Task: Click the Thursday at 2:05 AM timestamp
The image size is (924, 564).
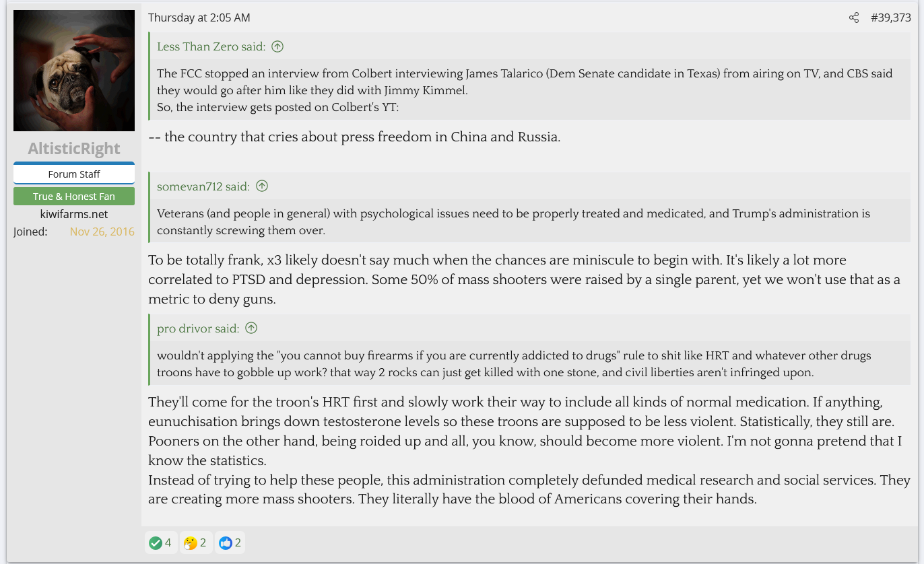Action: 199,17
